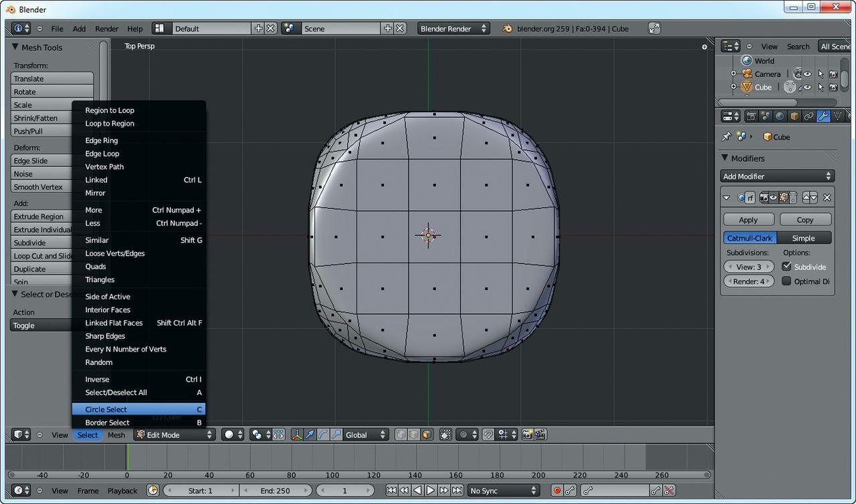Image resolution: width=856 pixels, height=504 pixels.
Task: Open Object tab in Properties editor
Action: [x=794, y=116]
